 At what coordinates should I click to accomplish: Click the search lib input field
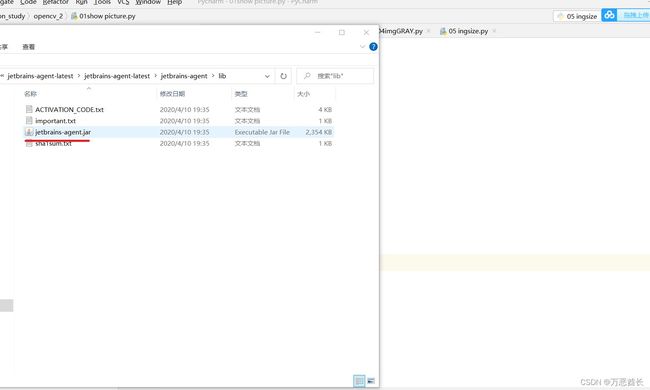point(335,76)
